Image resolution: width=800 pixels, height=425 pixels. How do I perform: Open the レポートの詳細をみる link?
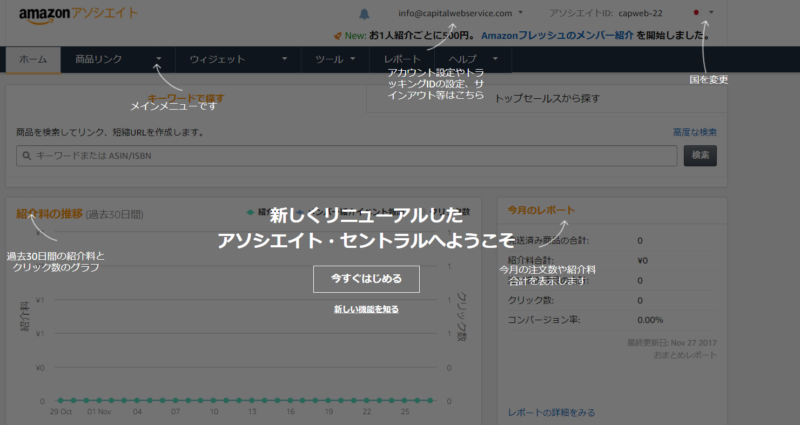click(x=551, y=412)
